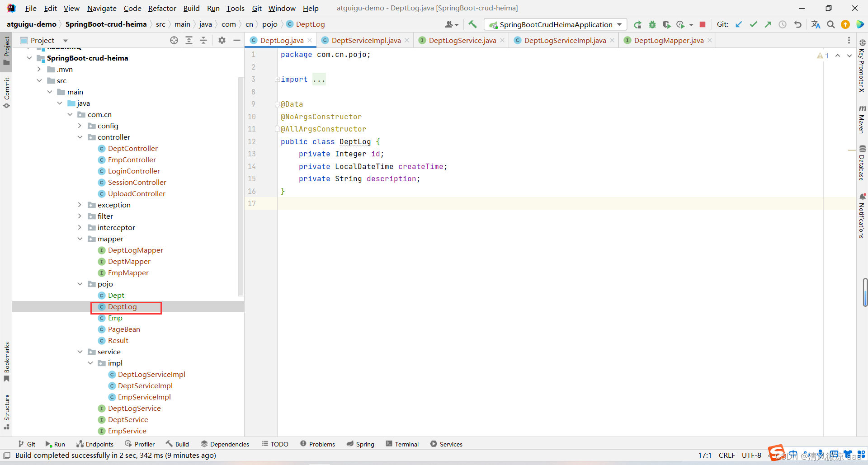Collapse the controller package
Image resolution: width=868 pixels, height=465 pixels.
[x=80, y=137]
